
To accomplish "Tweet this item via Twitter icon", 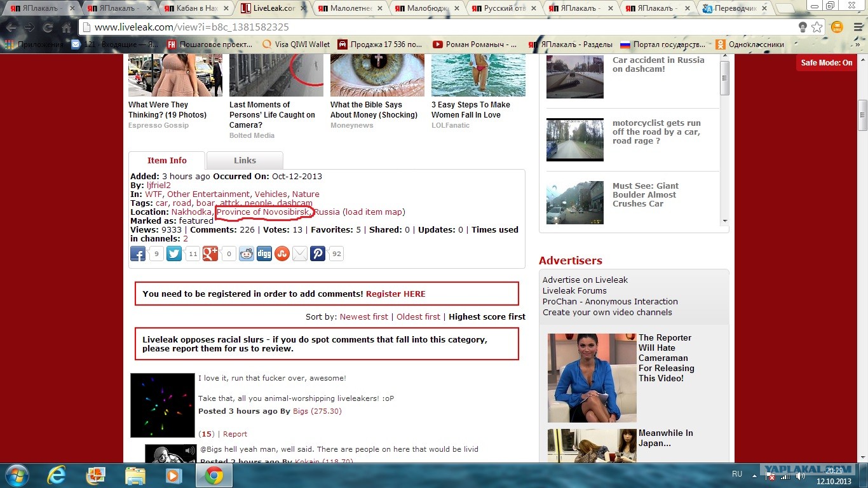I will coord(174,254).
